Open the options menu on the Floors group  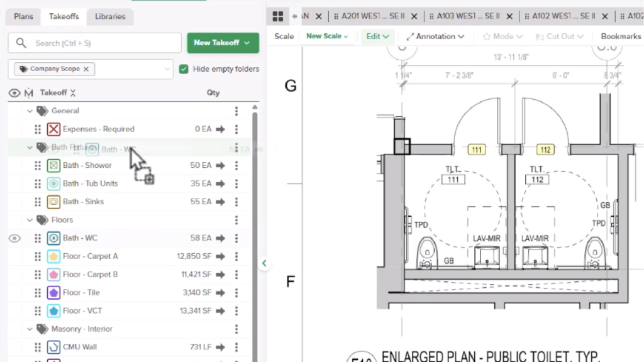click(236, 219)
